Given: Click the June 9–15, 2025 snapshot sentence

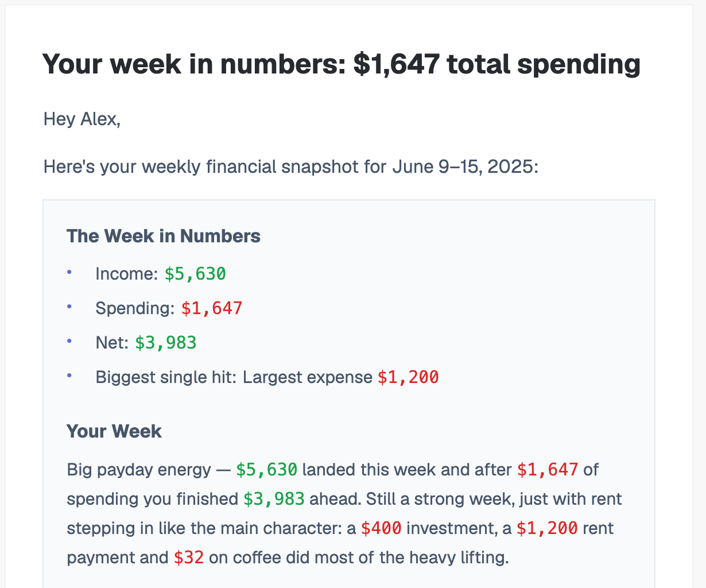Looking at the screenshot, I should tap(291, 167).
